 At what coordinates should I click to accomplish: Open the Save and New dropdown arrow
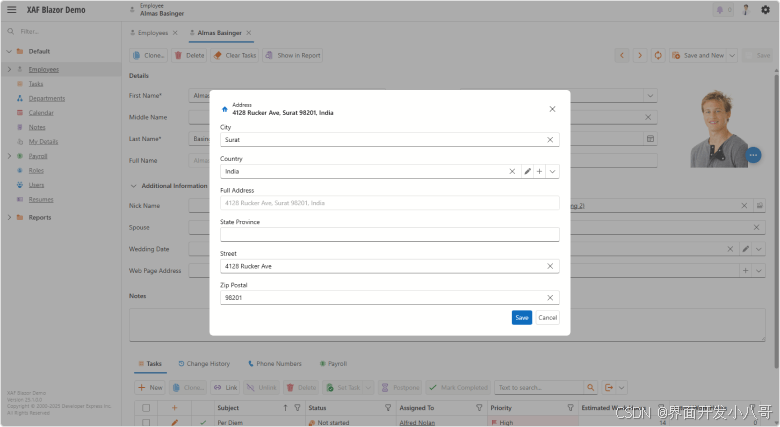(732, 55)
